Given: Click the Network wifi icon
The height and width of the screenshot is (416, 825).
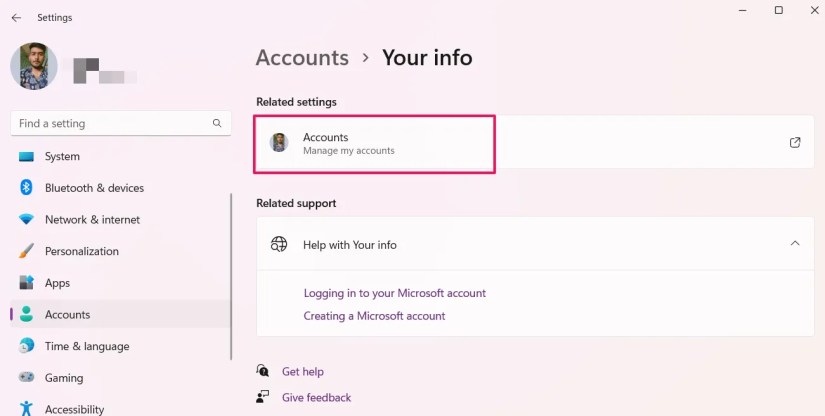Looking at the screenshot, I should 26,219.
